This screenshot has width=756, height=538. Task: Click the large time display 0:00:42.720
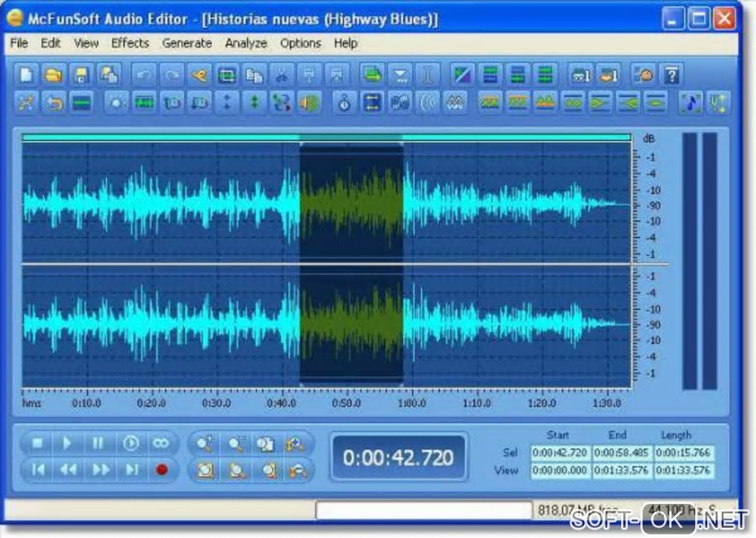click(398, 457)
